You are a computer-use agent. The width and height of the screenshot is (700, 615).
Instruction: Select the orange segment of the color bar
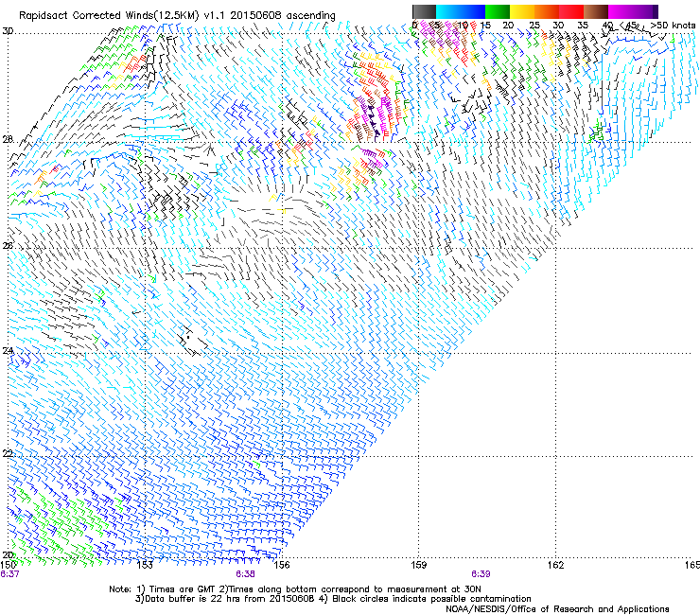coord(547,11)
